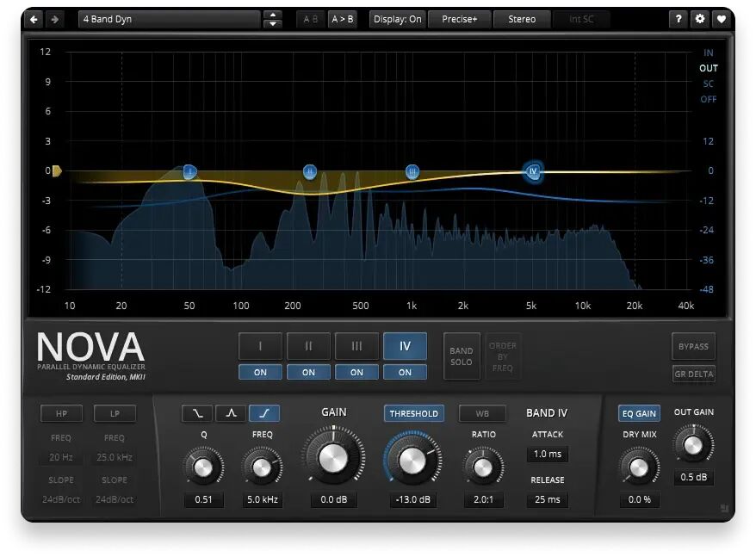The height and width of the screenshot is (557, 756).
Task: Step preset up with the upper arrow
Action: pyautogui.click(x=273, y=15)
